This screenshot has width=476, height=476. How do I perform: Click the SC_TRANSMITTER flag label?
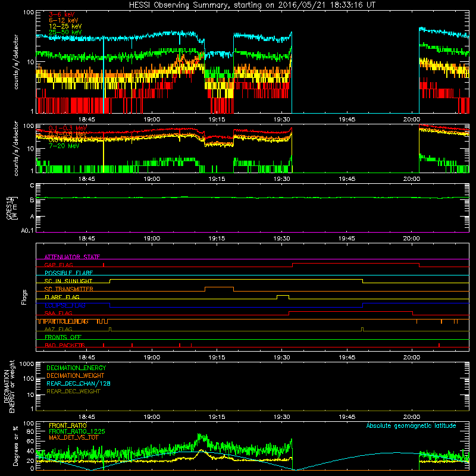pyautogui.click(x=69, y=289)
